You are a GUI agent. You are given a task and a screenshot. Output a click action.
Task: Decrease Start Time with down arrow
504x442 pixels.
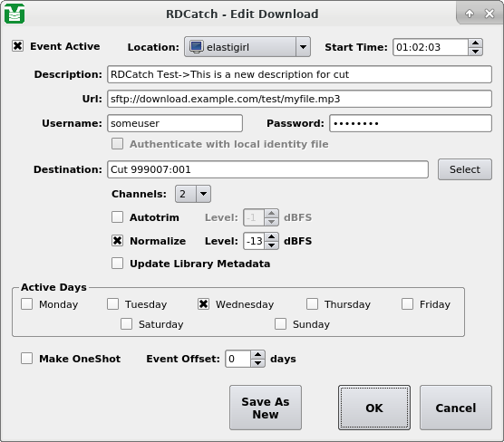475,52
